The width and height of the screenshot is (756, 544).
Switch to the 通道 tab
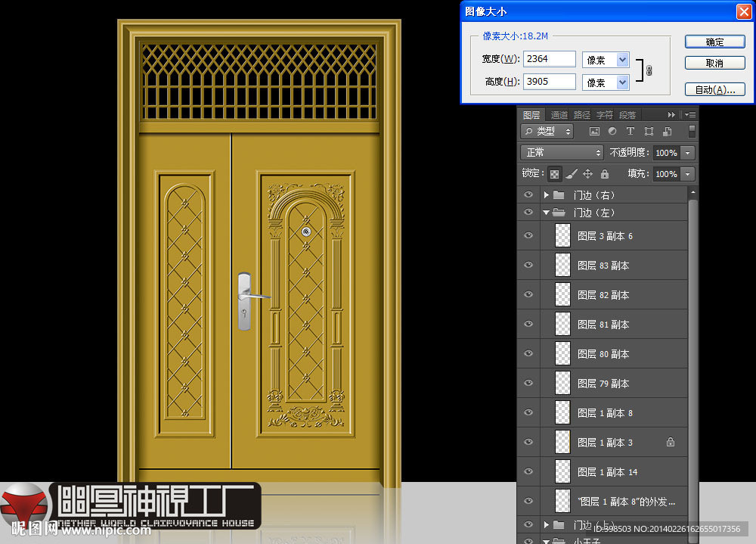pos(559,115)
